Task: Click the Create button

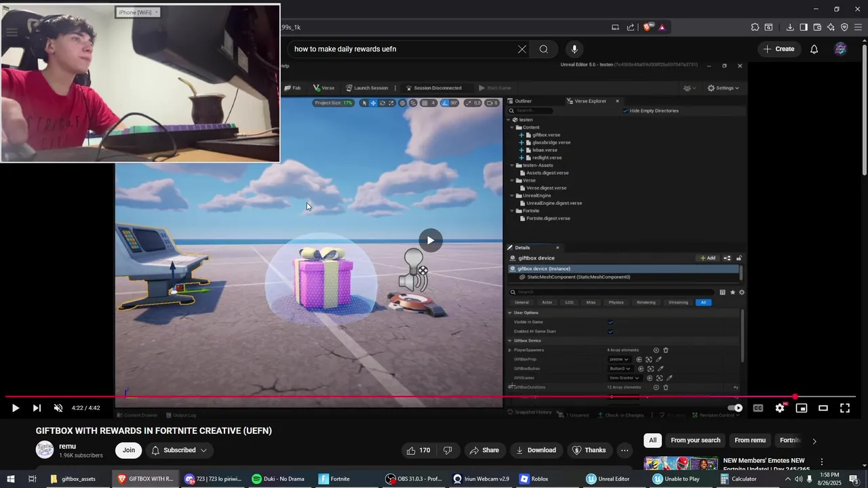Action: (778, 49)
